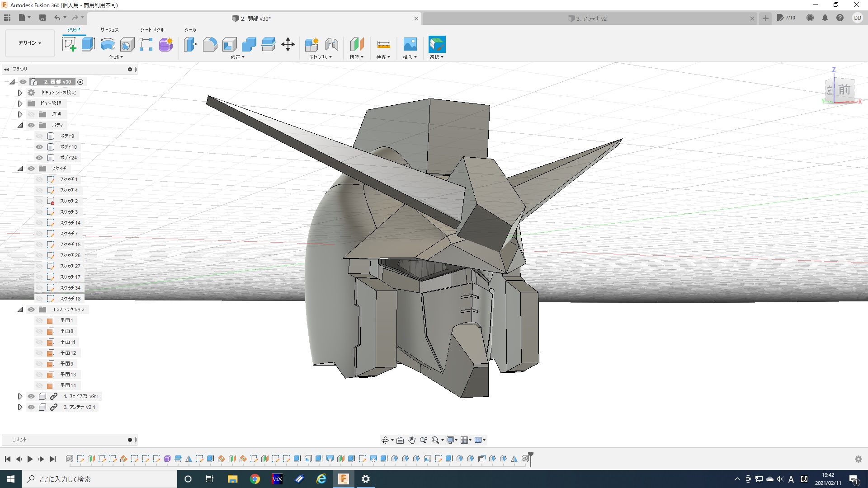Select the Extrude tool icon
Image resolution: width=868 pixels, height=488 pixels.
(x=88, y=44)
